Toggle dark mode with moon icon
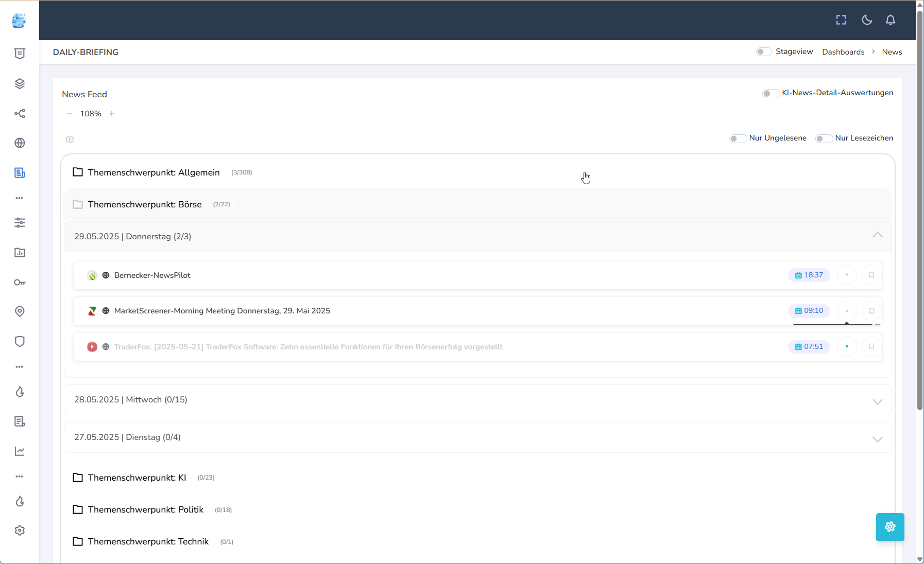924x564 pixels. 867,20
